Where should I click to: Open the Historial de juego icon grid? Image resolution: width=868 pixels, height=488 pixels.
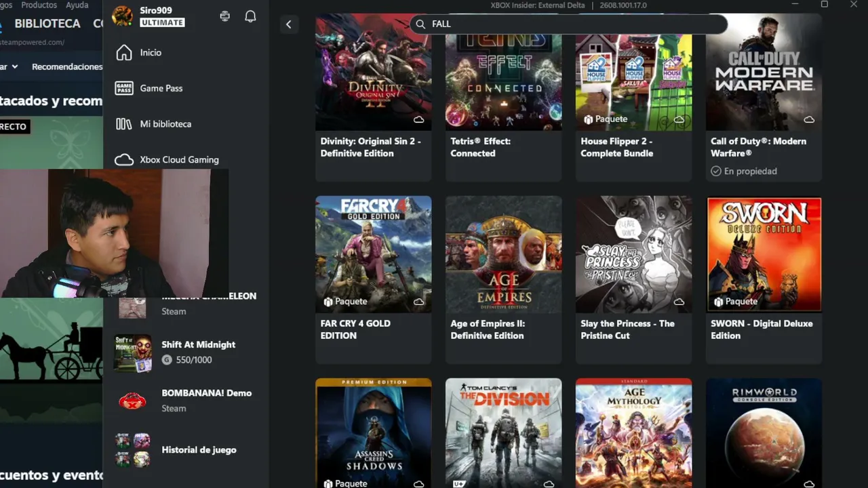(132, 450)
